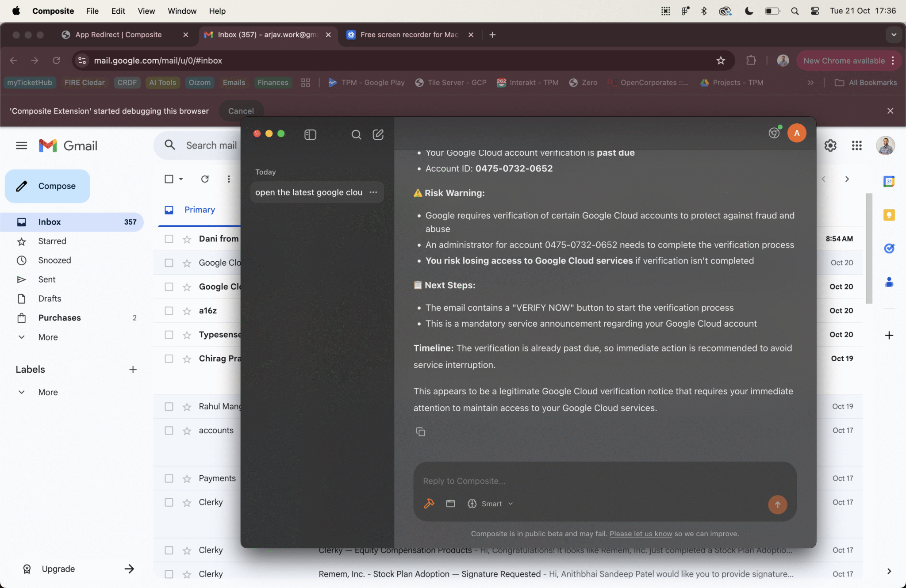Open the Smart model dropdown
The height and width of the screenshot is (588, 906).
[491, 504]
